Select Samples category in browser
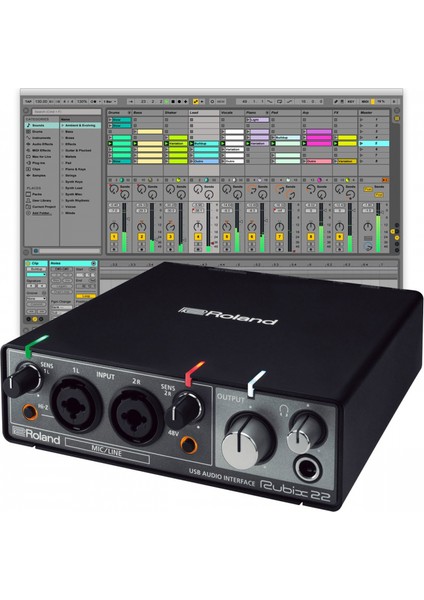Image resolution: width=424 pixels, height=600 pixels. (x=42, y=175)
